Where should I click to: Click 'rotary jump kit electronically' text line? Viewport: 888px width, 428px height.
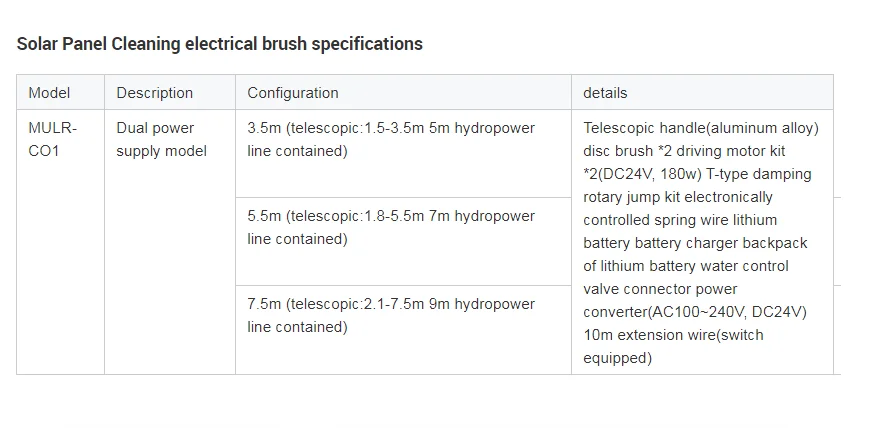click(x=678, y=197)
